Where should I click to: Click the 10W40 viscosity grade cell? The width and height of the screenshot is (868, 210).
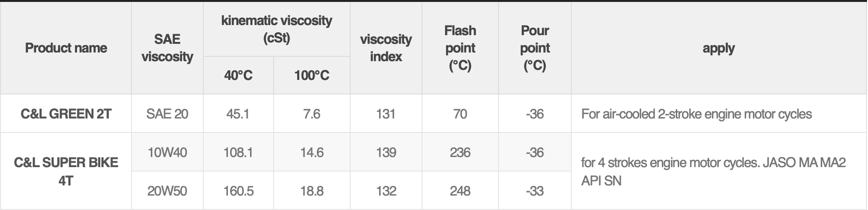pyautogui.click(x=167, y=153)
